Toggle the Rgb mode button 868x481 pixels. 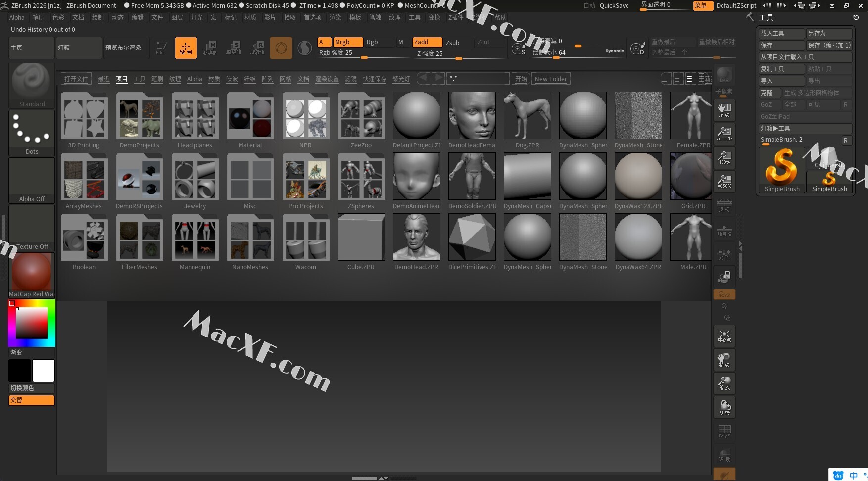click(379, 42)
